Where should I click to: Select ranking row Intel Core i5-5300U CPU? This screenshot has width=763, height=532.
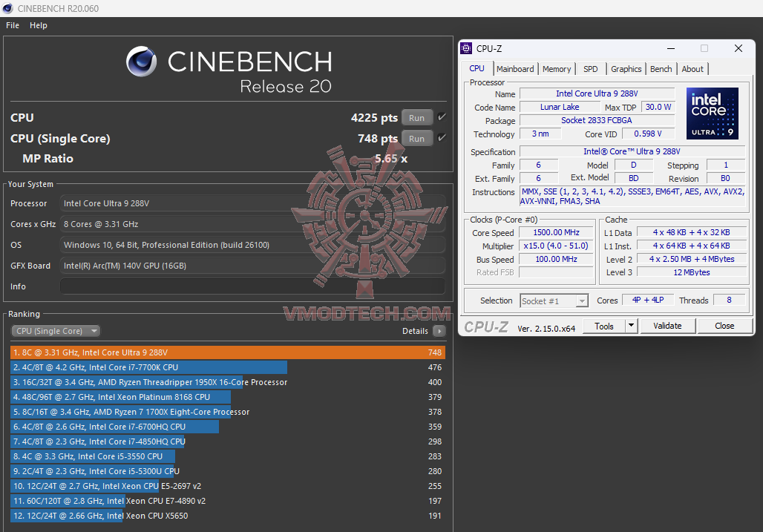click(227, 471)
